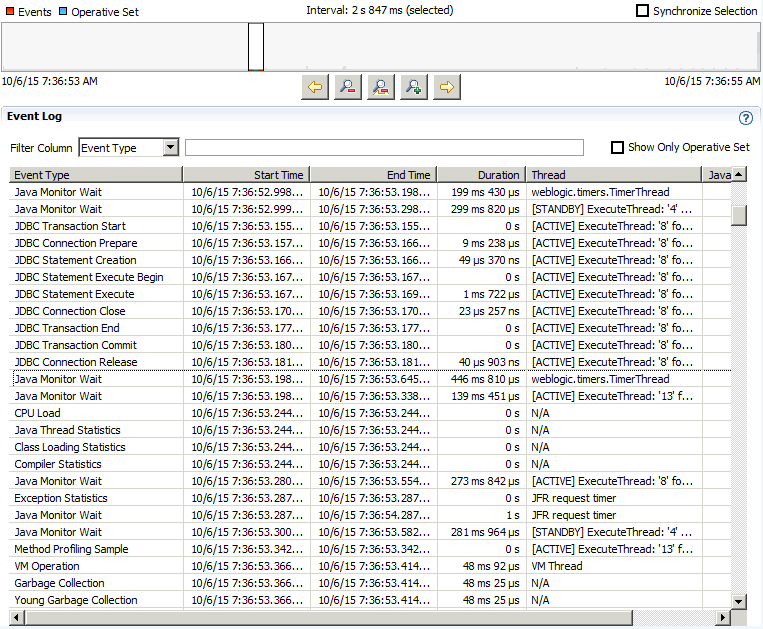
Task: Click horizontal scrollbar left arrow
Action: (x=17, y=618)
